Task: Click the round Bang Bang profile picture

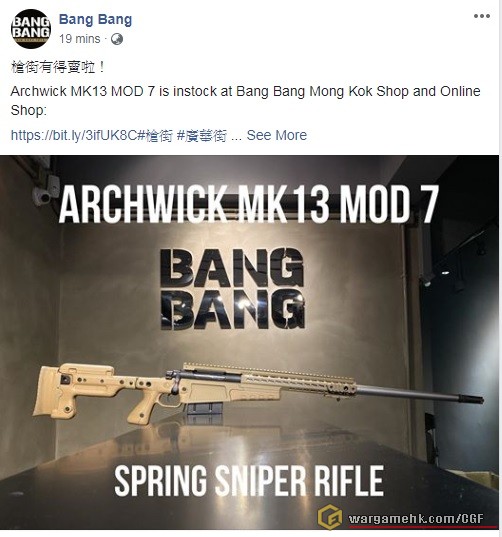Action: (31, 29)
